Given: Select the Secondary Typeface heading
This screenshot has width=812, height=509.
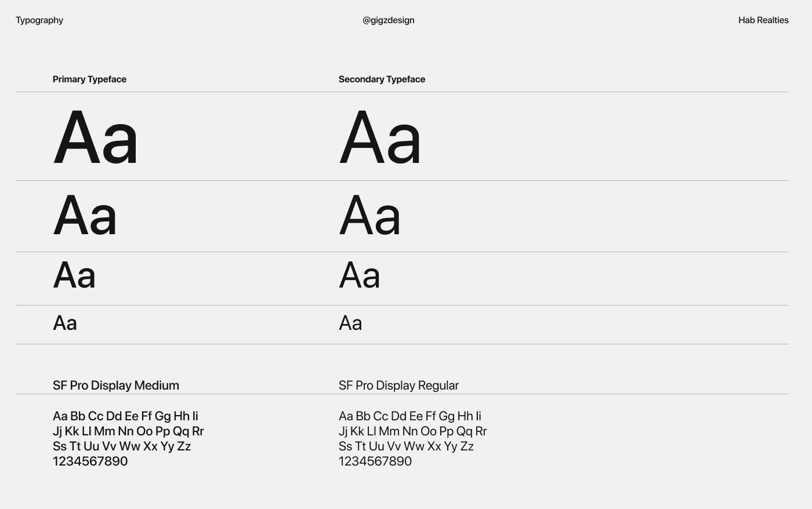Looking at the screenshot, I should (382, 79).
